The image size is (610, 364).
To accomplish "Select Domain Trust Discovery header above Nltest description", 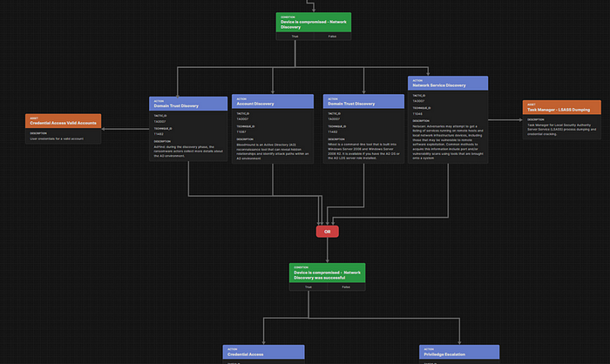I will tap(363, 102).
